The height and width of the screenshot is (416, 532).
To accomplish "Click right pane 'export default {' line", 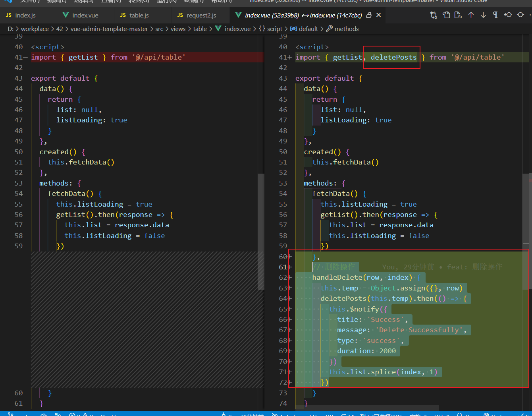I will point(329,78).
